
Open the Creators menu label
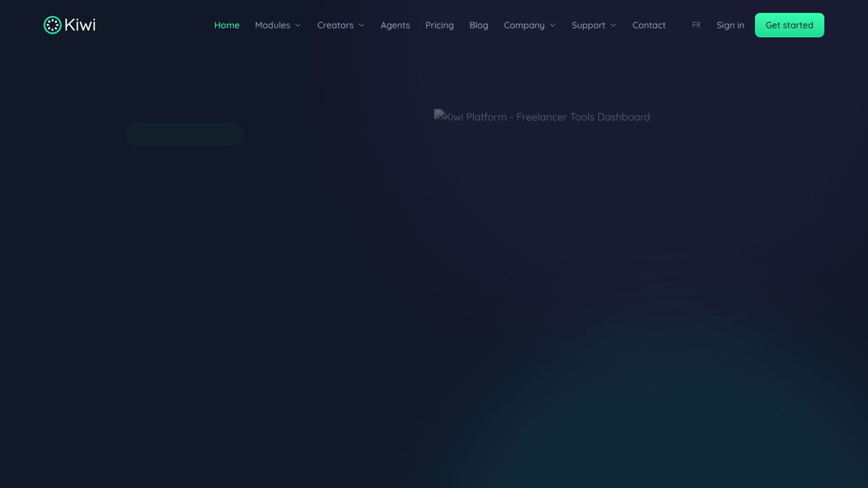[x=335, y=25]
